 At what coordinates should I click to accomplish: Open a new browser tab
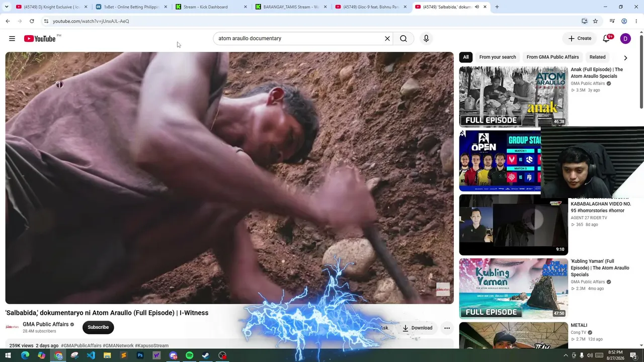coord(497,7)
